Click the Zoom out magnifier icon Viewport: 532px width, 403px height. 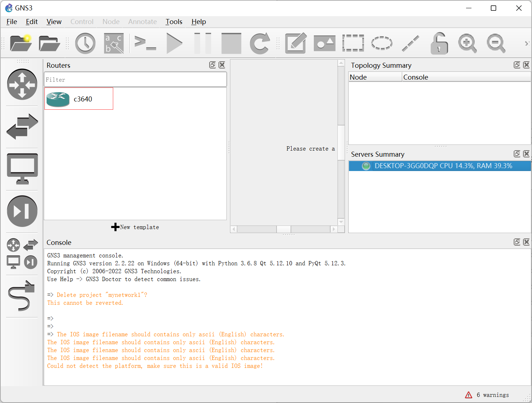click(x=496, y=43)
